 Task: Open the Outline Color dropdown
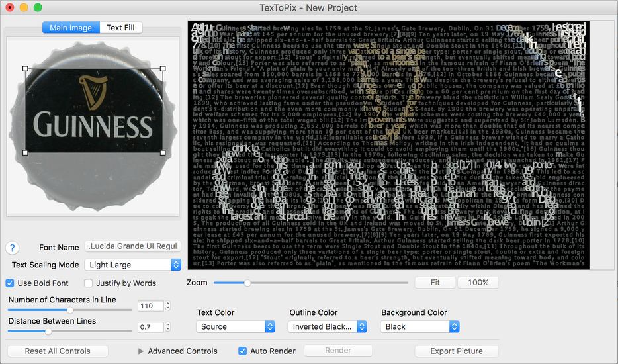(x=328, y=326)
